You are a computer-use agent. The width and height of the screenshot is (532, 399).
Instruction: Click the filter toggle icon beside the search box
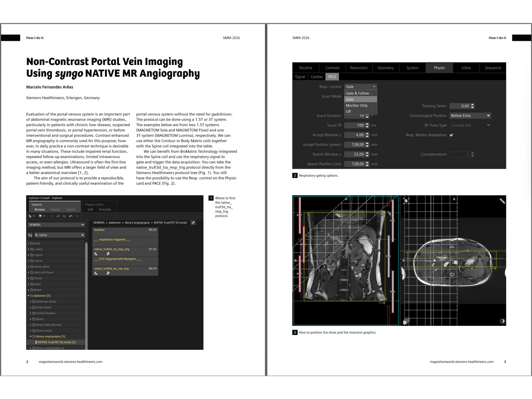click(x=30, y=235)
